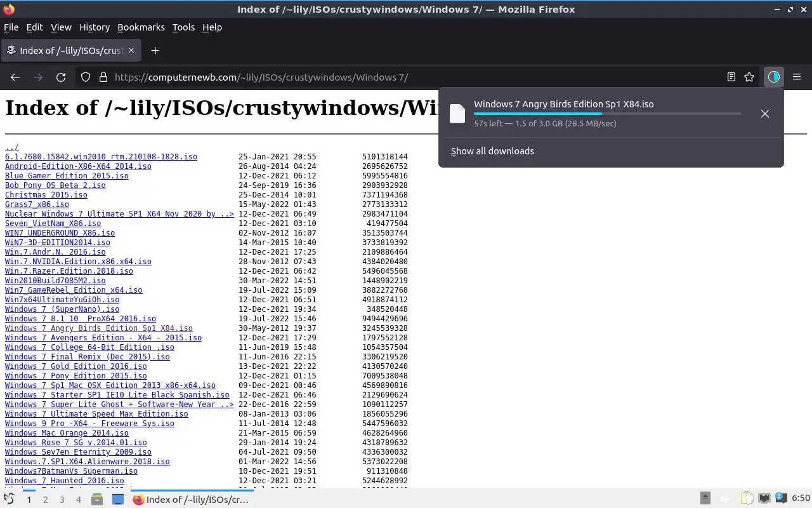Toggle Reader View icon in address bar
The image size is (812, 508).
[x=731, y=77]
